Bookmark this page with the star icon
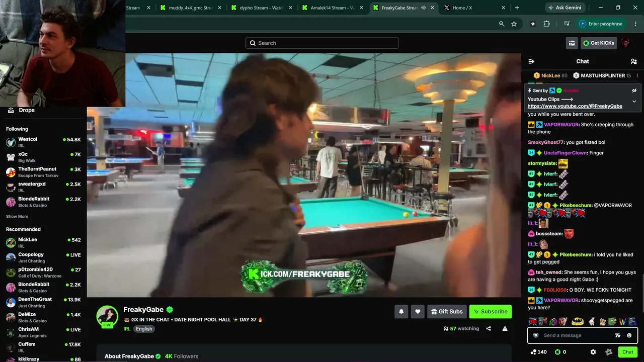 [x=514, y=24]
